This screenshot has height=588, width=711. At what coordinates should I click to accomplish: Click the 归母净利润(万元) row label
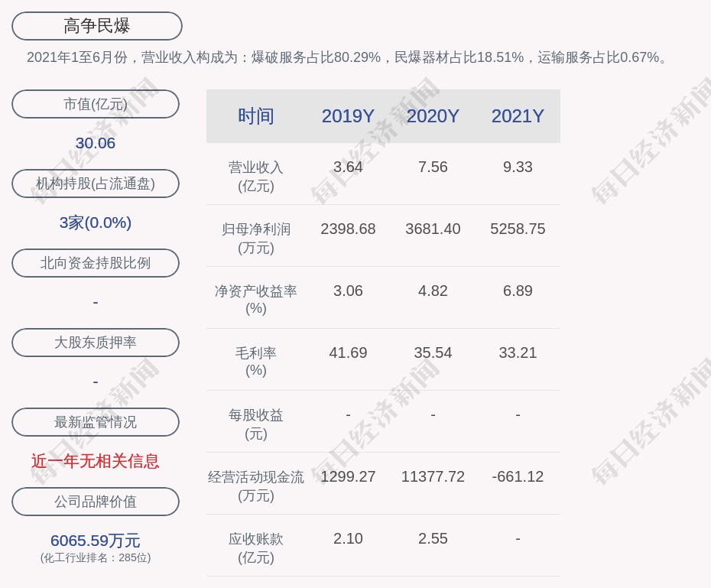256,239
